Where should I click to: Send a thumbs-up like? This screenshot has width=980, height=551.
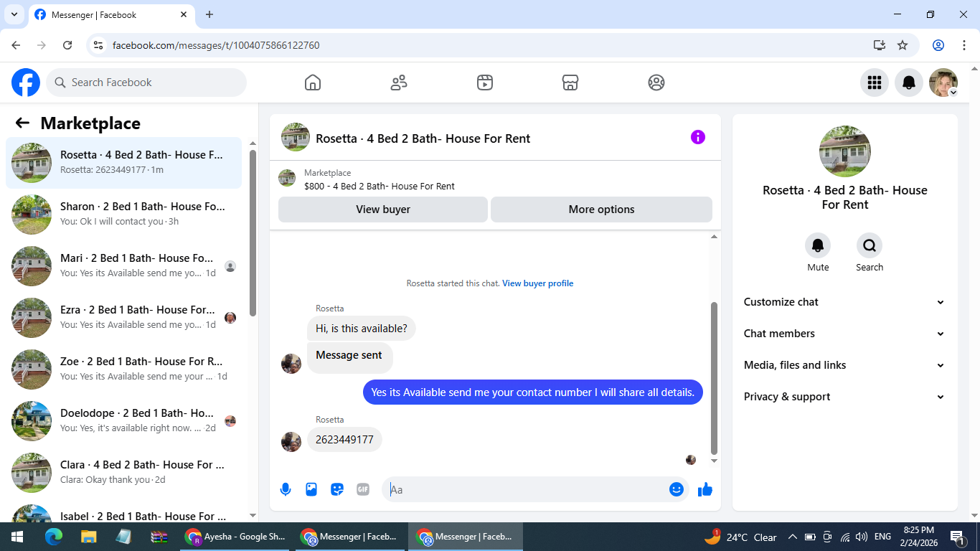[x=705, y=489]
